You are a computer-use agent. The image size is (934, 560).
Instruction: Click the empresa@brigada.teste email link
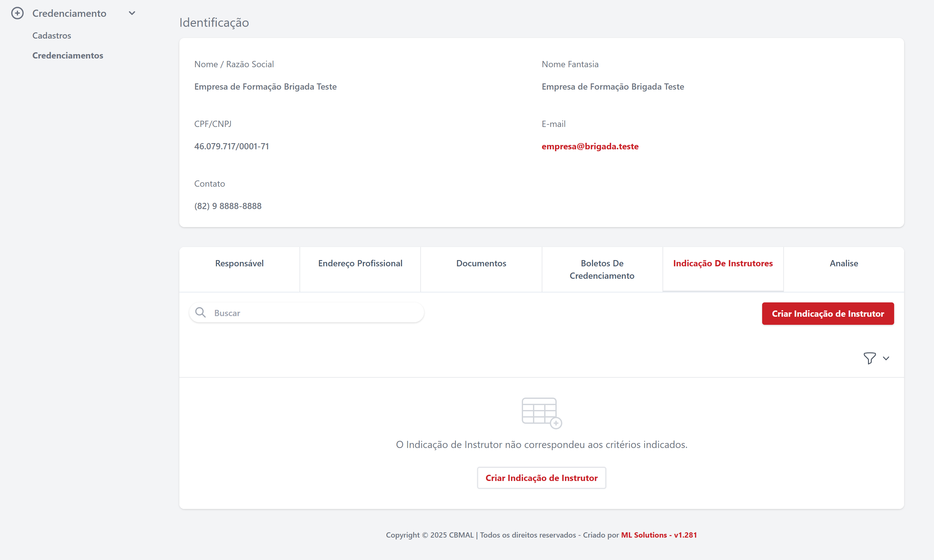(590, 146)
